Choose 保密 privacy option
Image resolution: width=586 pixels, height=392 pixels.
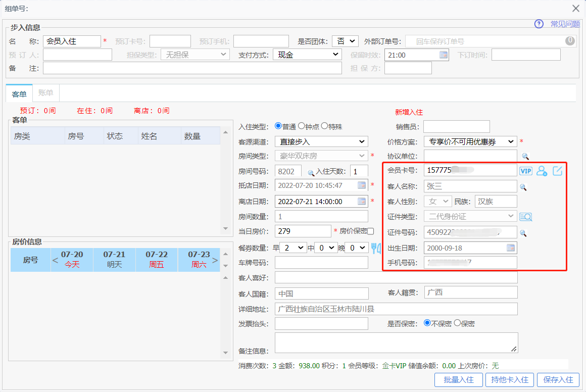(x=457, y=323)
